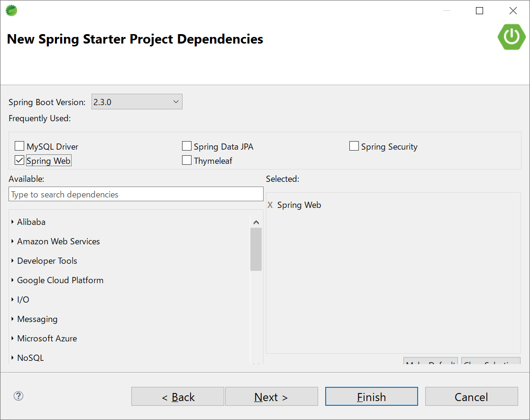Open the Spring Boot Version dropdown
The image size is (530, 420).
pyautogui.click(x=137, y=102)
